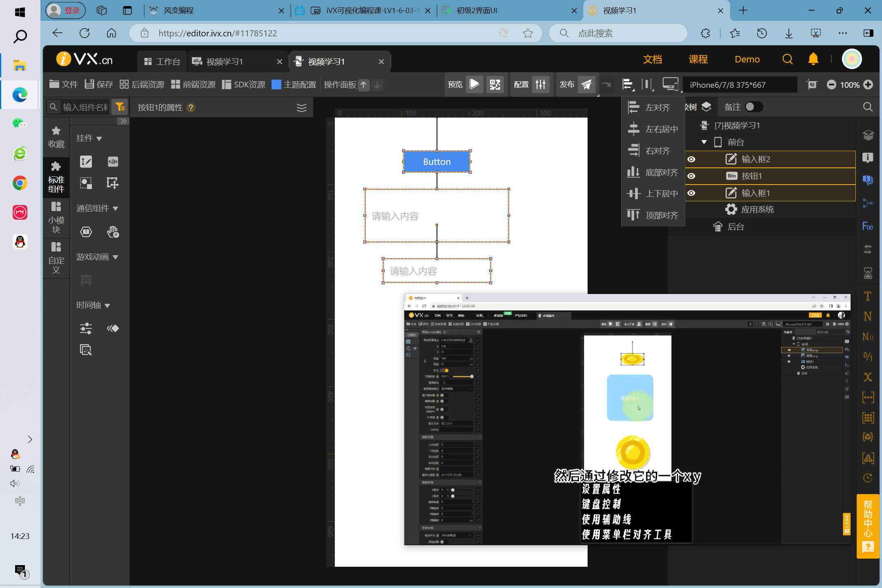Select the 应用系统 tree item
This screenshot has height=588, width=882.
click(x=757, y=209)
